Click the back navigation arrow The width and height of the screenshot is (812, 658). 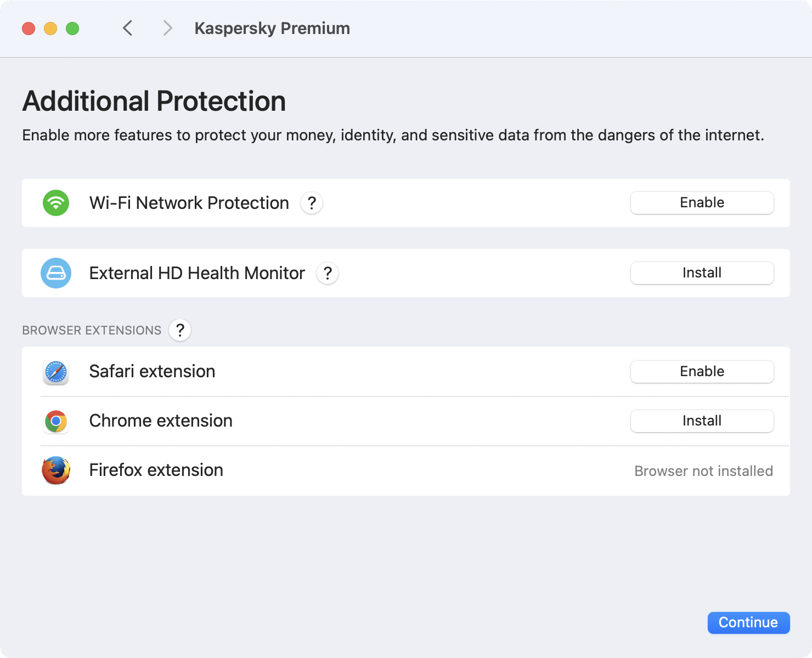coord(128,28)
